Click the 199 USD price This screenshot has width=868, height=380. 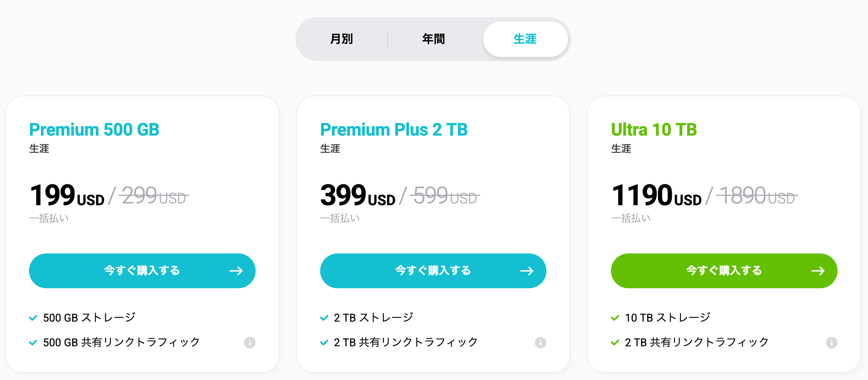click(x=67, y=196)
